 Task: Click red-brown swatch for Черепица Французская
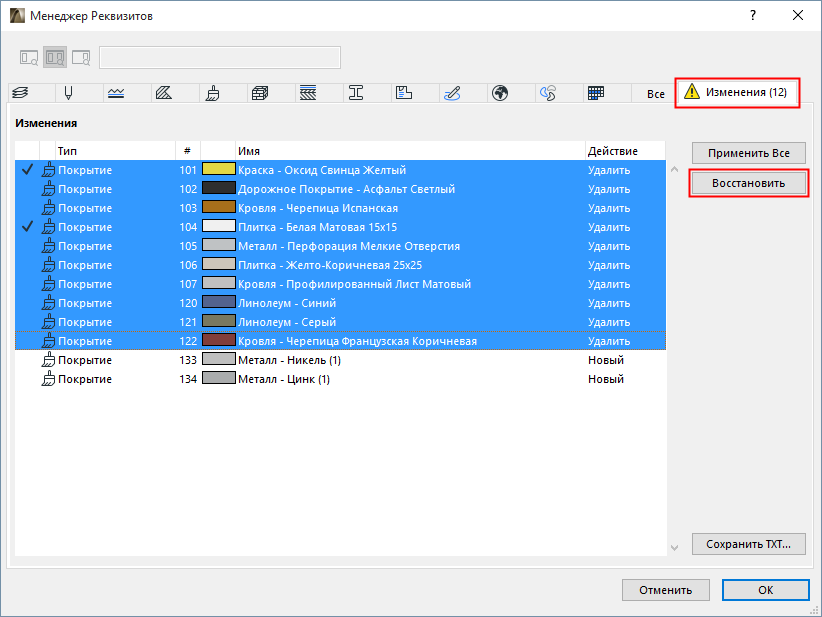coord(219,340)
